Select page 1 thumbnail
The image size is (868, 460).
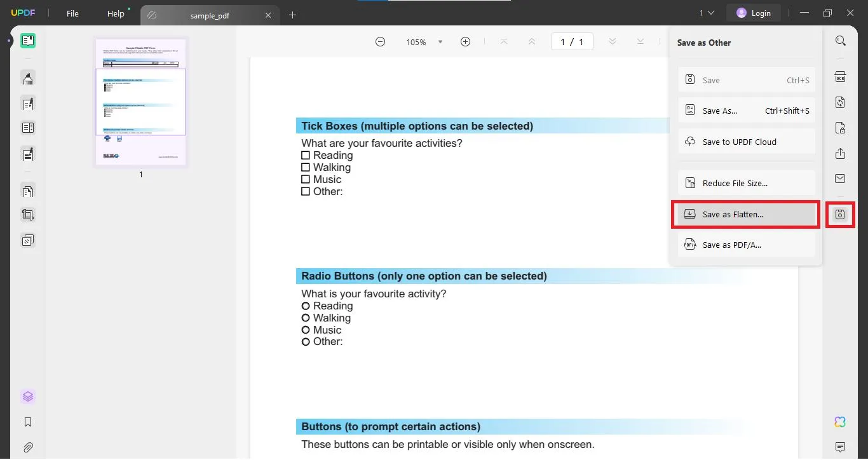[x=141, y=102]
